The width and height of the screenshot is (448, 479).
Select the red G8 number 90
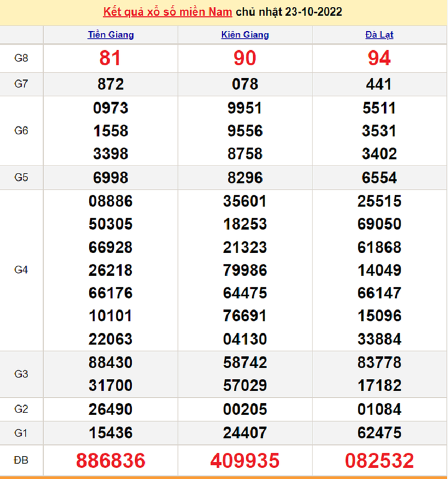pyautogui.click(x=245, y=58)
